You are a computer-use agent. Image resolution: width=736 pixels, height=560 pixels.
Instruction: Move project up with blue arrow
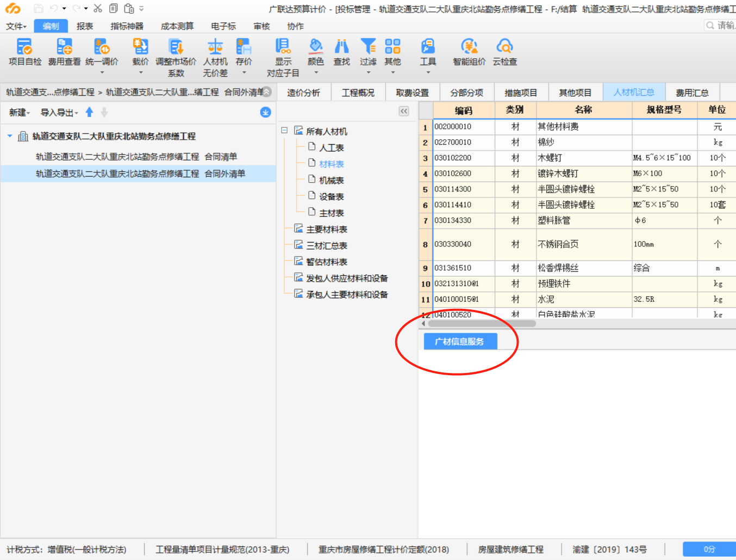[90, 112]
